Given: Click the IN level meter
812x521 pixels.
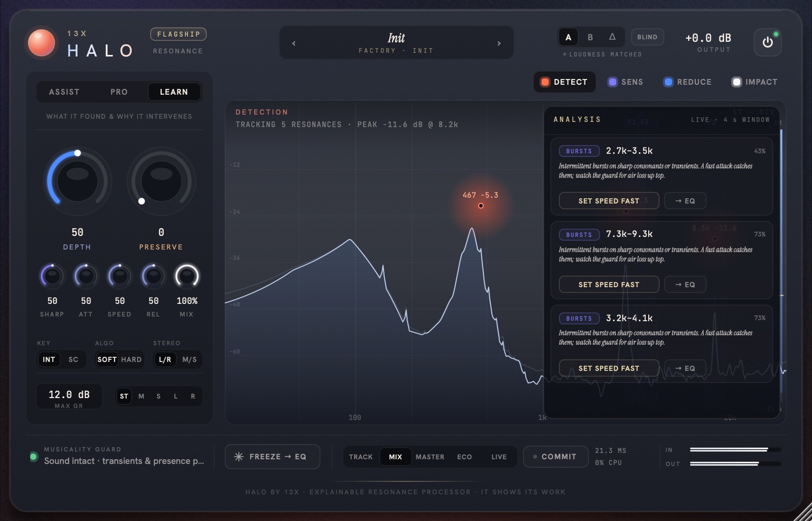Looking at the screenshot, I should tap(736, 450).
